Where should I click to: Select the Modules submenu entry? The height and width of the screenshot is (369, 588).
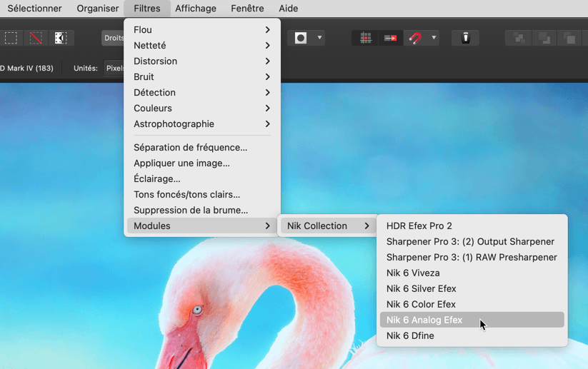coord(202,226)
